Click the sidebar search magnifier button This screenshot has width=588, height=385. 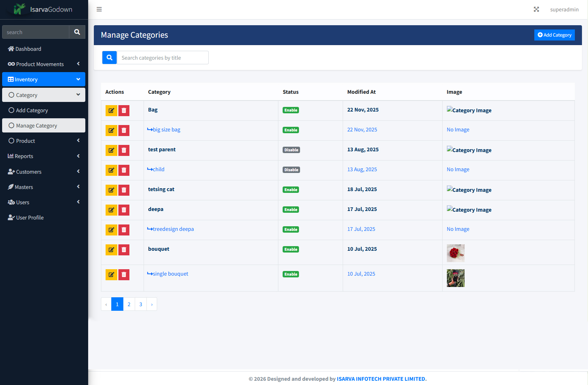pyautogui.click(x=77, y=32)
